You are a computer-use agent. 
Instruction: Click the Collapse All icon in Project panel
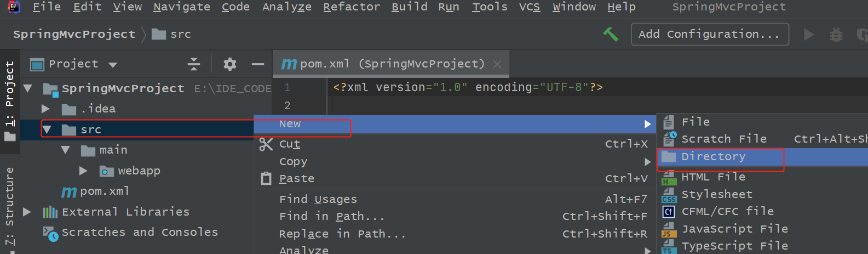pyautogui.click(x=194, y=64)
